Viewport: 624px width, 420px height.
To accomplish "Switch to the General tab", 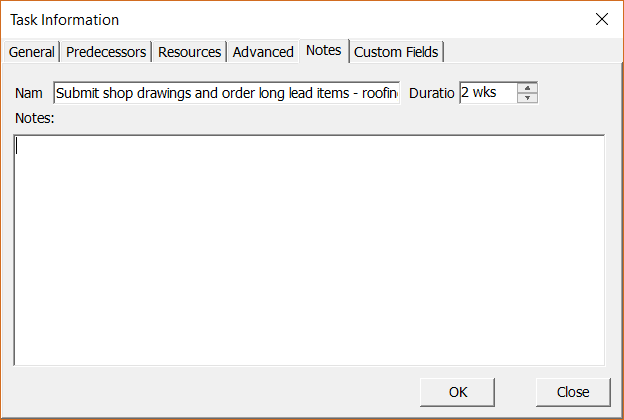I will tap(32, 52).
